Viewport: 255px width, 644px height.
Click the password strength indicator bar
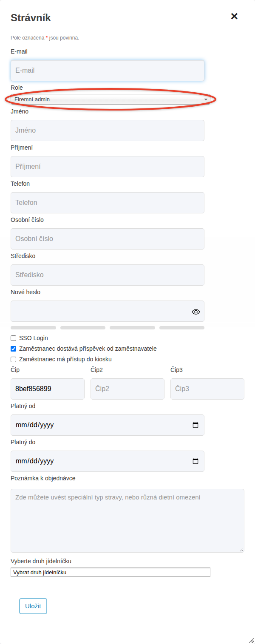(x=108, y=328)
